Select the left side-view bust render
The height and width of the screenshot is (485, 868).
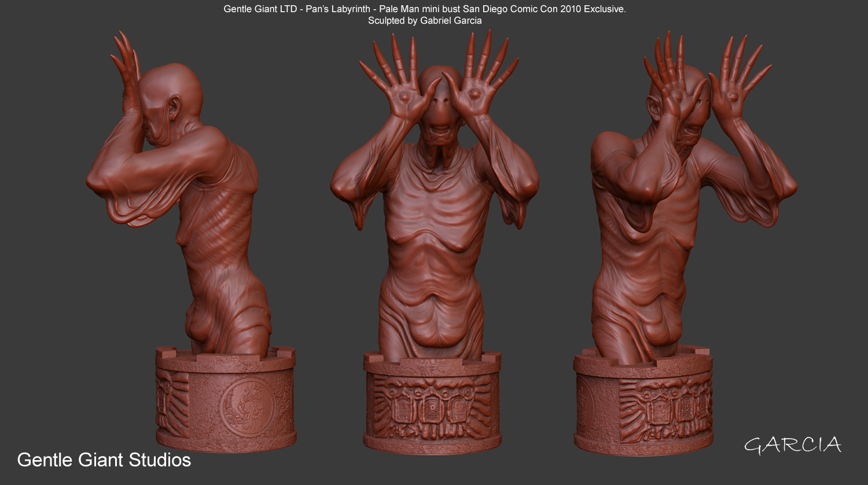[191, 242]
